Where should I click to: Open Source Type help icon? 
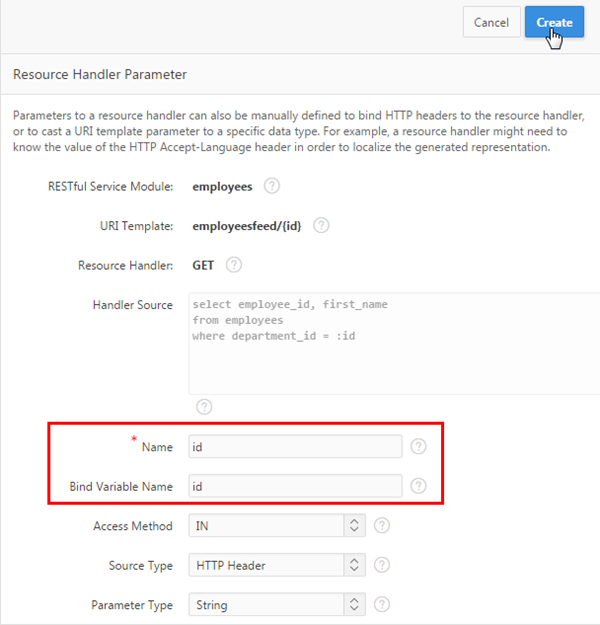(382, 565)
